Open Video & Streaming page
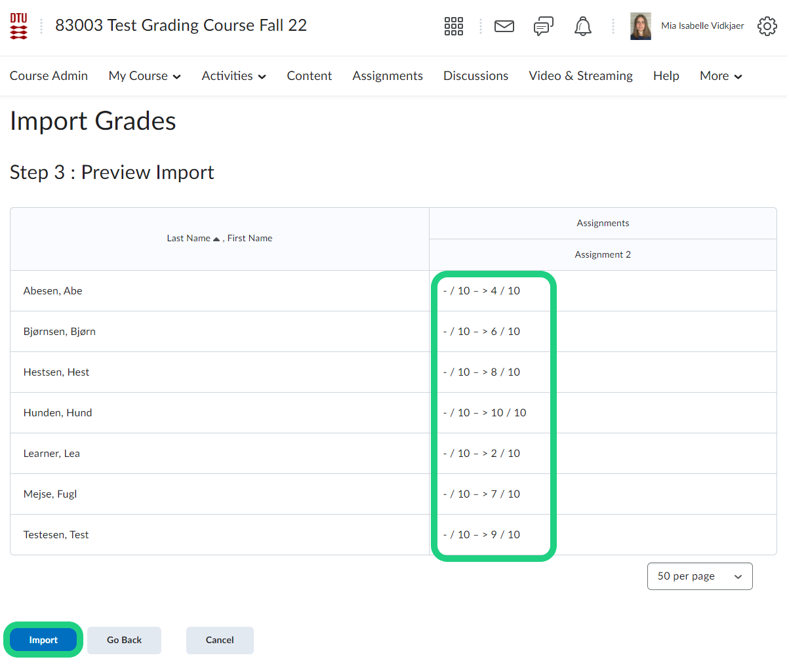 pos(580,76)
